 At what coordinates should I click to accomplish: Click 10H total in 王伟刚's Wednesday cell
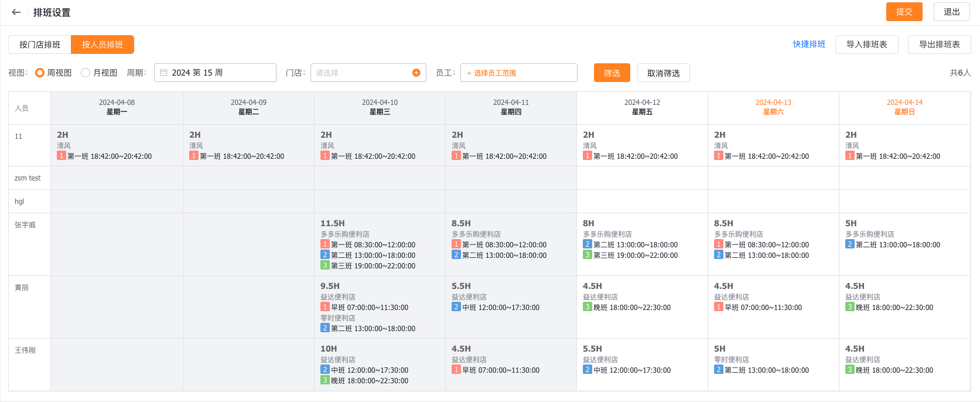click(x=329, y=349)
